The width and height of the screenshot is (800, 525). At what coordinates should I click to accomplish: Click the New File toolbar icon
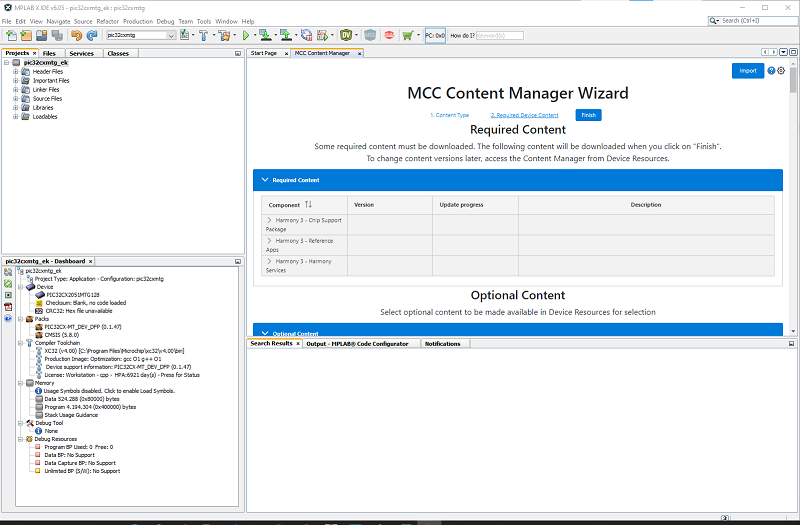click(x=11, y=35)
